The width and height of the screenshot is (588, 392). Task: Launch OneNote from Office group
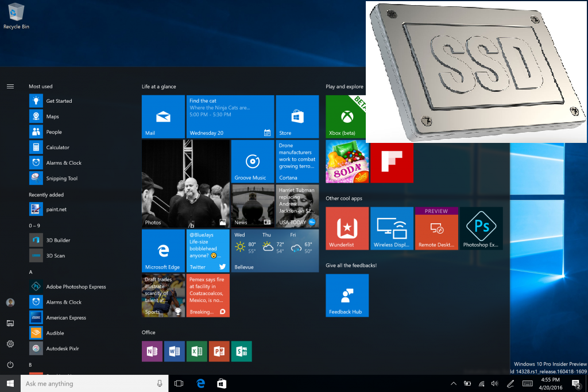pyautogui.click(x=152, y=351)
